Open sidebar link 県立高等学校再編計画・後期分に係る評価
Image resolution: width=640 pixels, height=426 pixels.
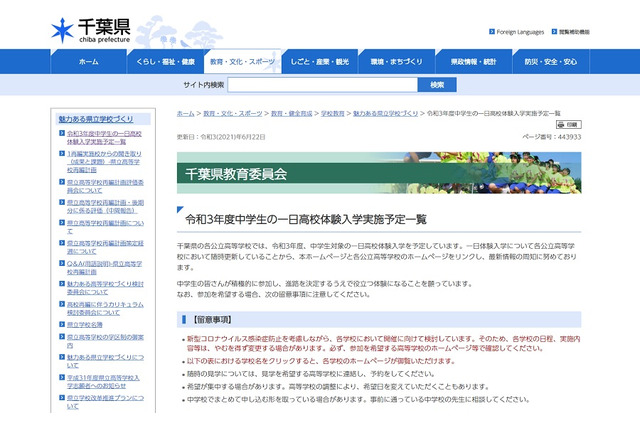point(105,206)
